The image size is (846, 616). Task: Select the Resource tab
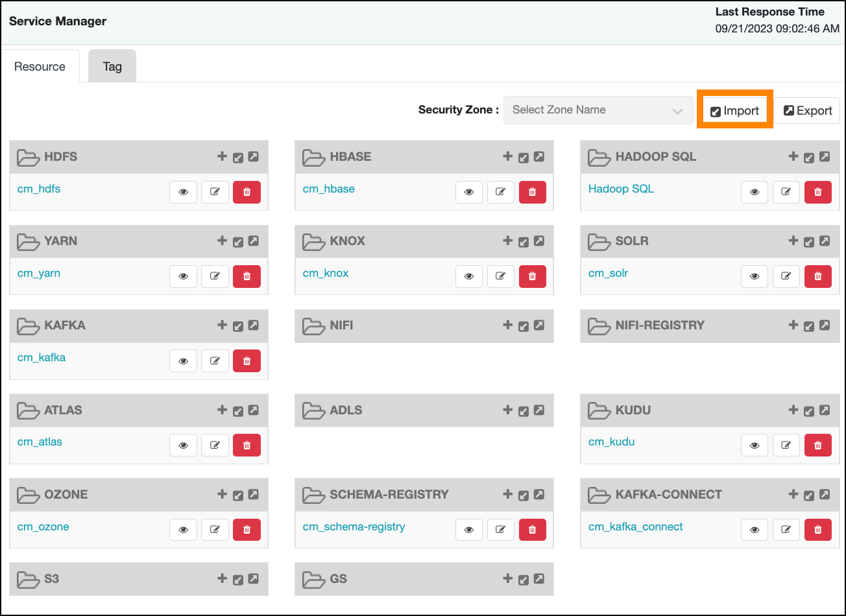[x=40, y=66]
